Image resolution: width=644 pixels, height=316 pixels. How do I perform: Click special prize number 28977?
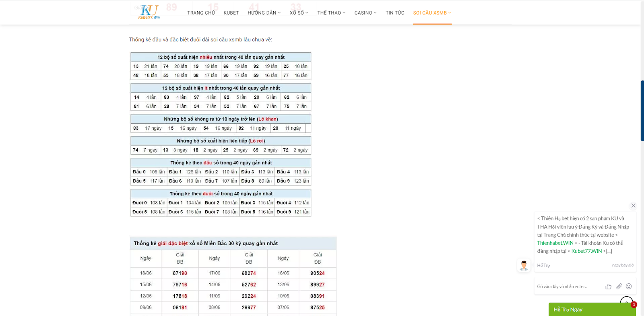249,308
